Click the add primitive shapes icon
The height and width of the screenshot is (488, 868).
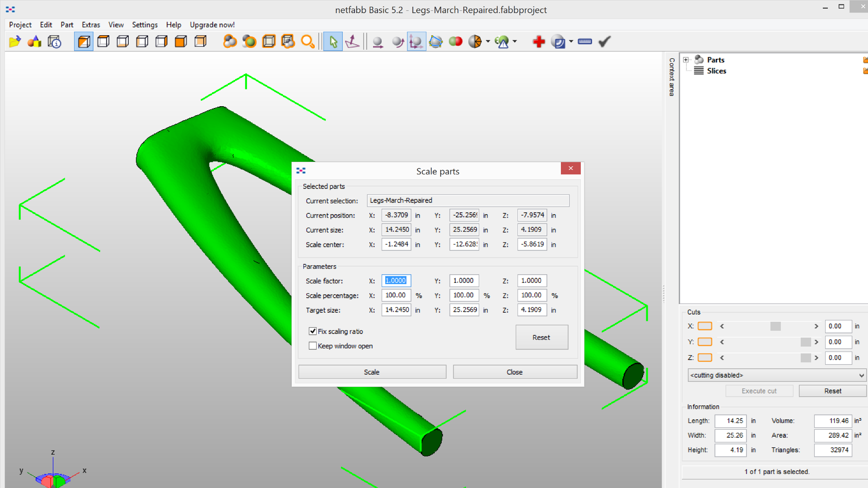(x=34, y=42)
